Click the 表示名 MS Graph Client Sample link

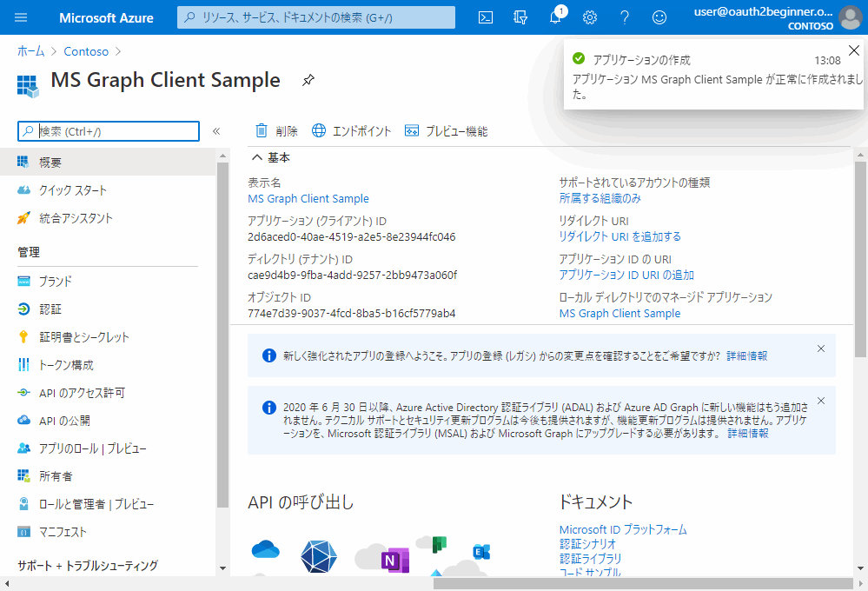[x=308, y=198]
